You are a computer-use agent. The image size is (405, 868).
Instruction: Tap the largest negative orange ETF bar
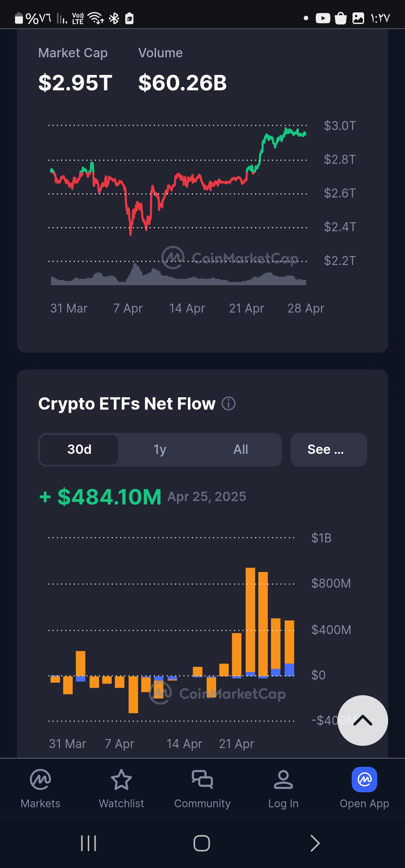coord(133,694)
